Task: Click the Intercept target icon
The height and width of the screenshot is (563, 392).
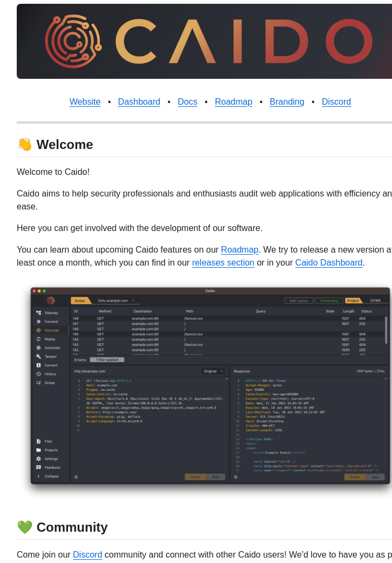Action: pyautogui.click(x=38, y=330)
